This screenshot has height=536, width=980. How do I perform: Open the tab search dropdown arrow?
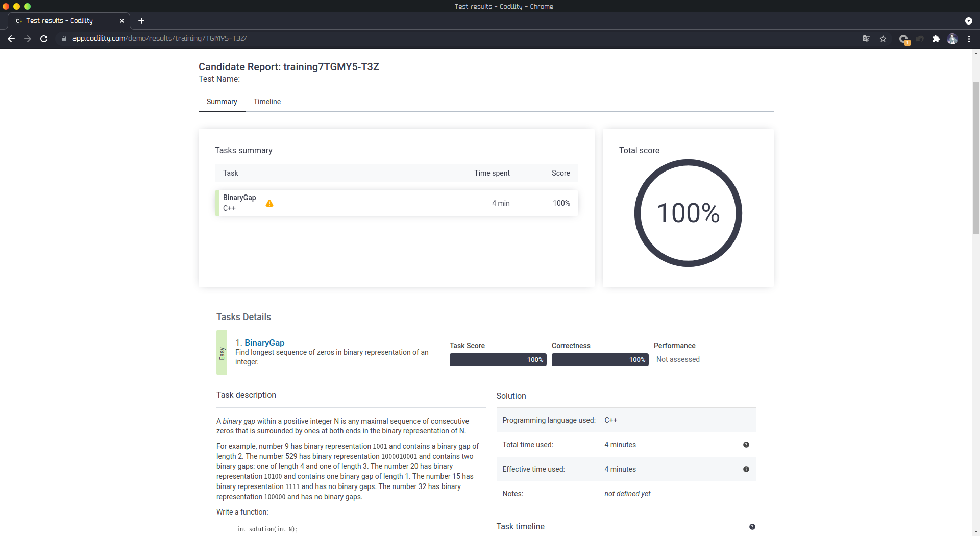click(x=969, y=21)
